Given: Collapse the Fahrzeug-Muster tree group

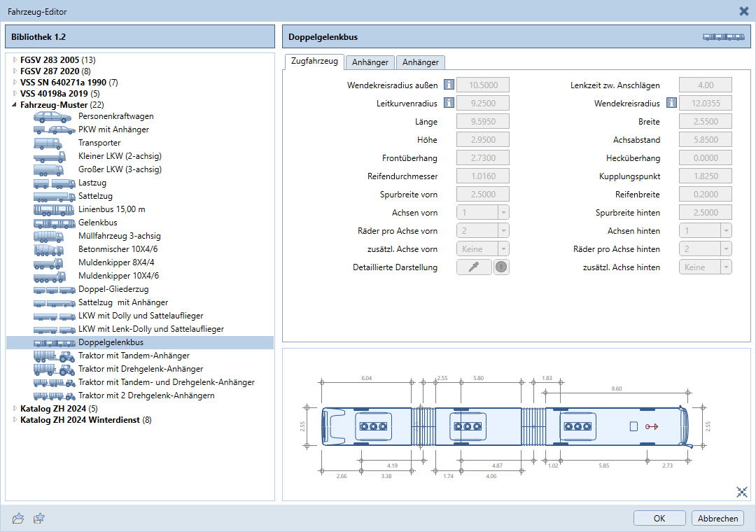Looking at the screenshot, I should 15,104.
